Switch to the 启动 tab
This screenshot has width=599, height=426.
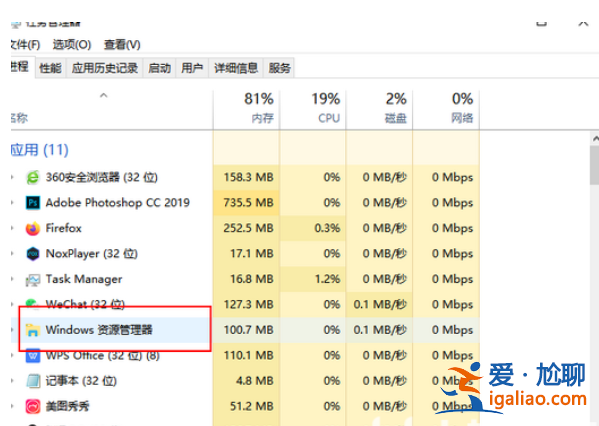tap(159, 68)
